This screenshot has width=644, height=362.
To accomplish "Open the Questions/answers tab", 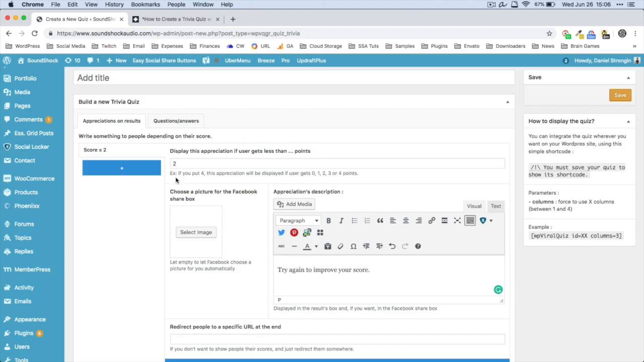I will tap(176, 121).
